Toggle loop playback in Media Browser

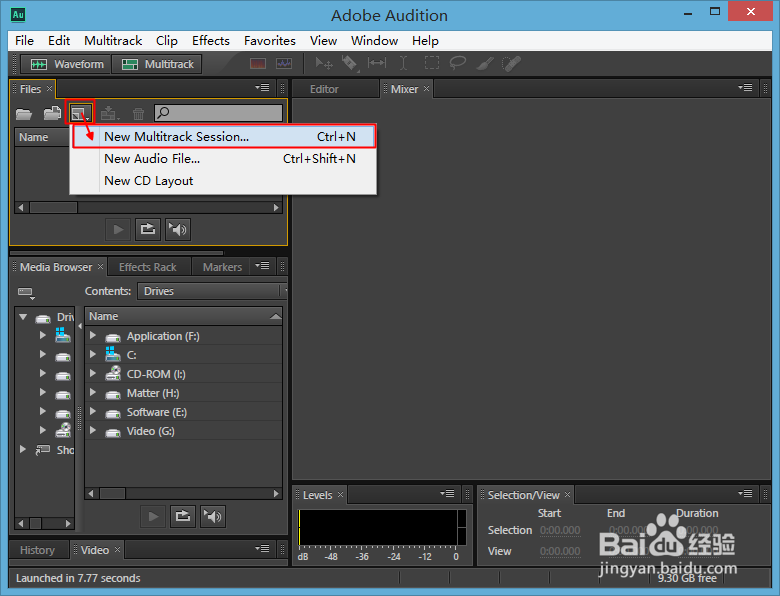[183, 516]
